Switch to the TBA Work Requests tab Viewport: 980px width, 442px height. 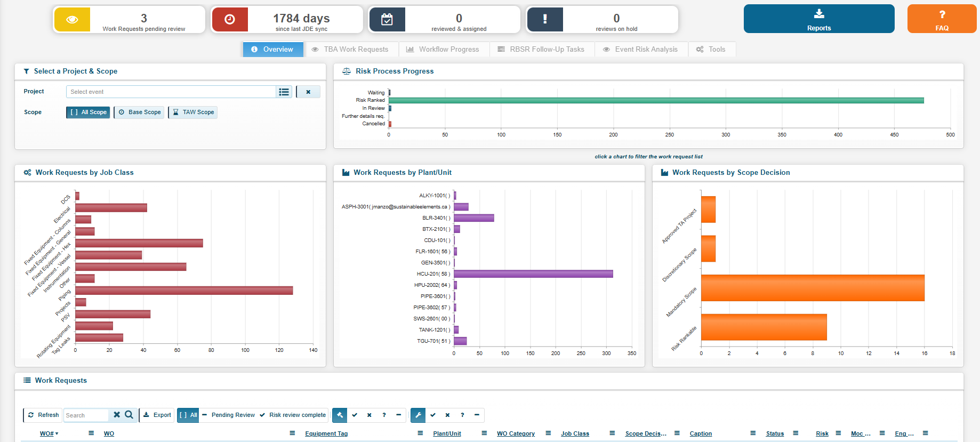(350, 50)
